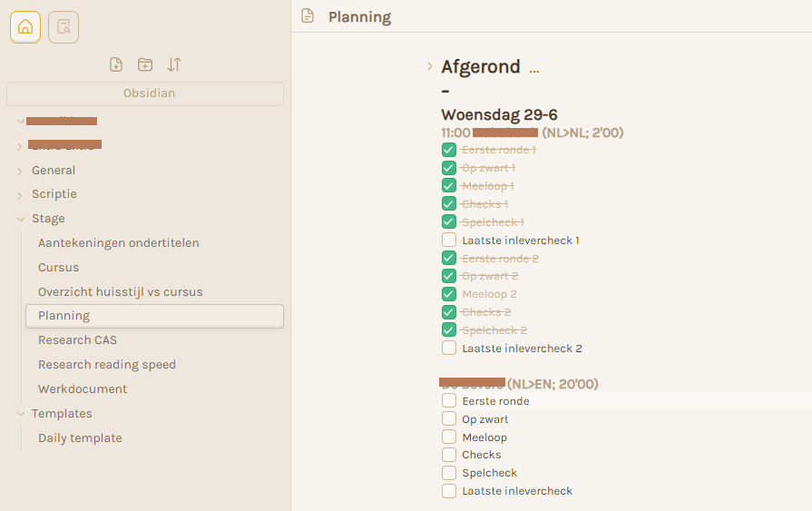Create a new folder icon
This screenshot has height=511, width=812.
click(x=145, y=64)
